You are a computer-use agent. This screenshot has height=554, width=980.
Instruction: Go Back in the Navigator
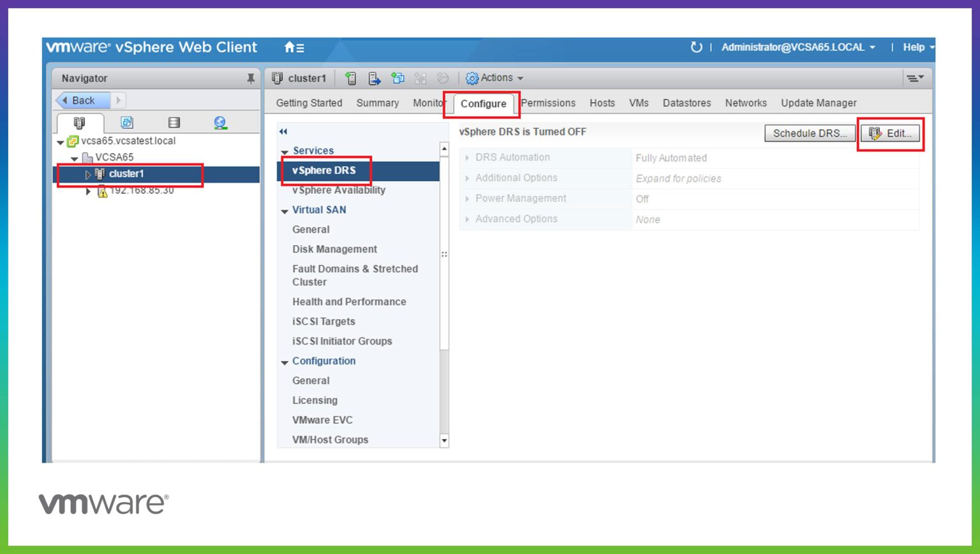click(x=84, y=100)
